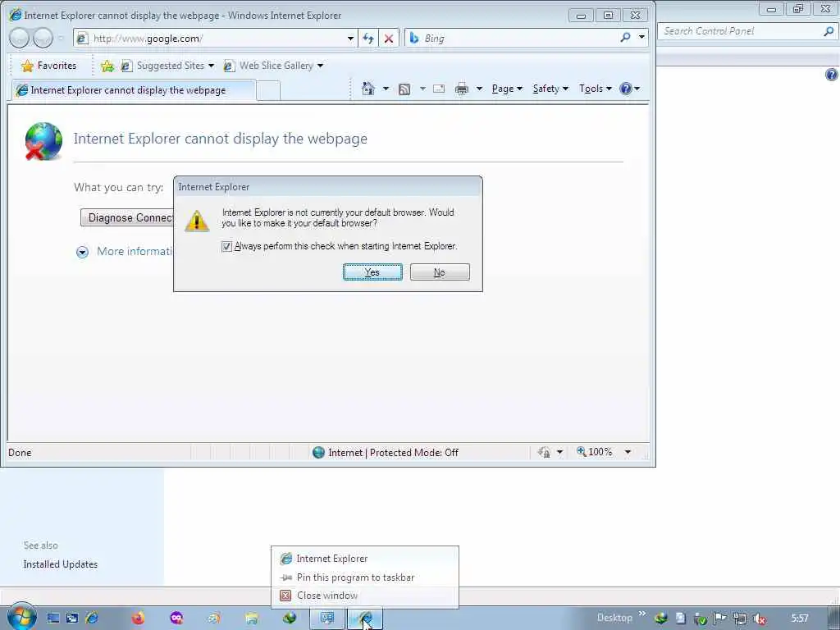840x630 pixels.
Task: Refresh page with the blue arrows icon
Action: (x=368, y=38)
